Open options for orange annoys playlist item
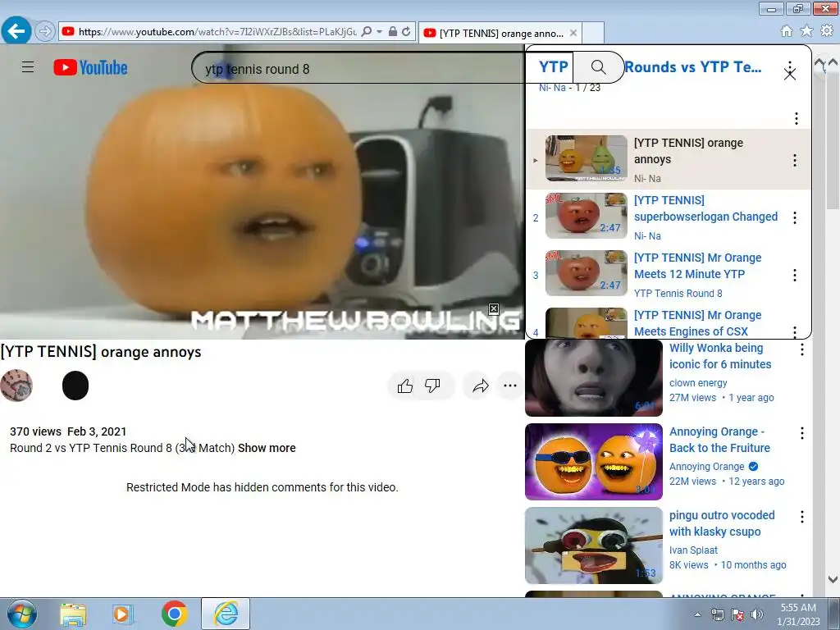 (794, 160)
